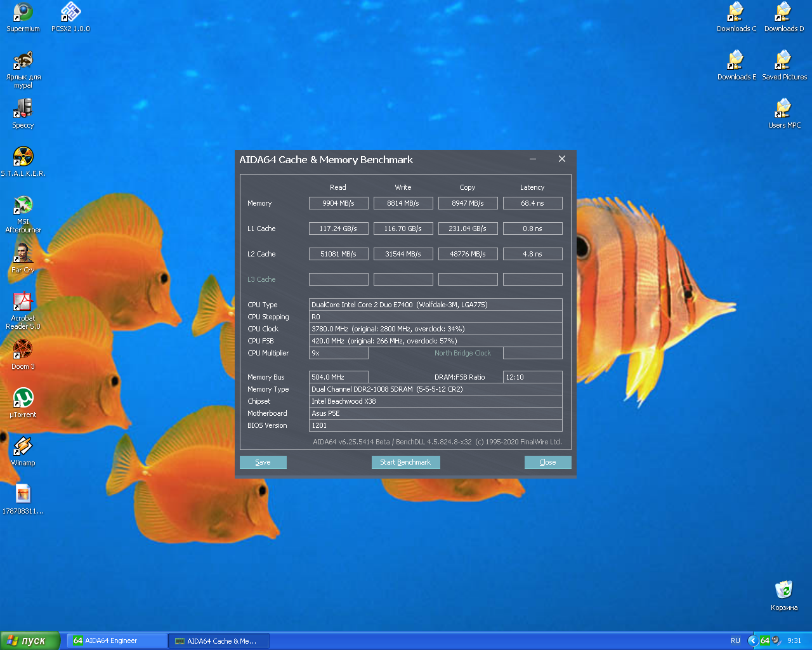Click L1 Cache Read value 117.24 GB/s
812x650 pixels.
point(339,229)
